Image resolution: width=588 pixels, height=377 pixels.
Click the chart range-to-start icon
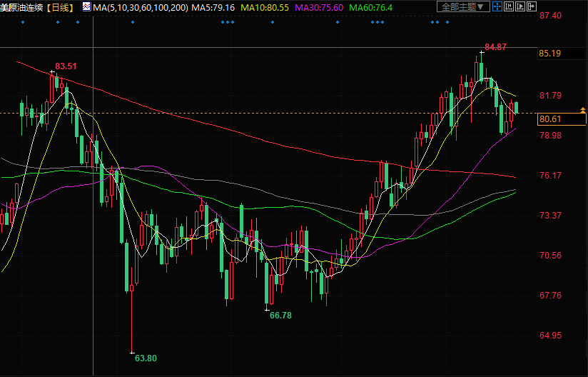(x=510, y=7)
